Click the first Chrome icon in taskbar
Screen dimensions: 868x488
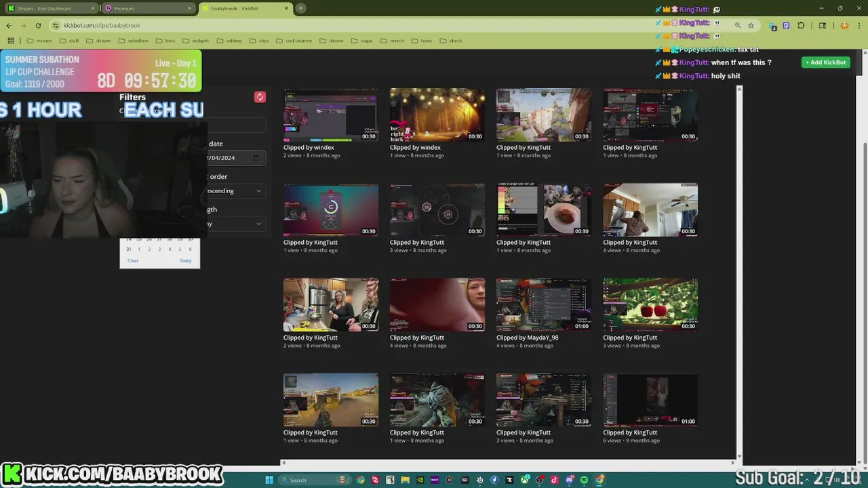360,480
